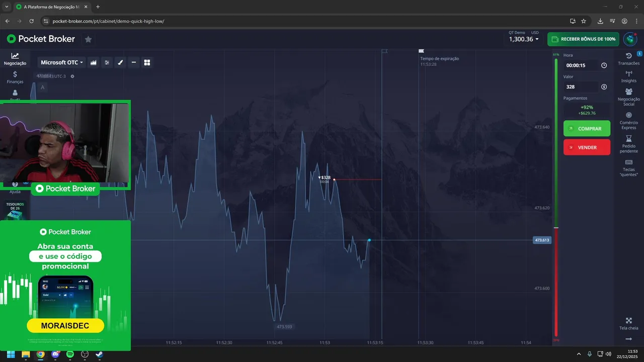Open the Transações panel
Image resolution: width=644 pixels, height=362 pixels.
(628, 59)
